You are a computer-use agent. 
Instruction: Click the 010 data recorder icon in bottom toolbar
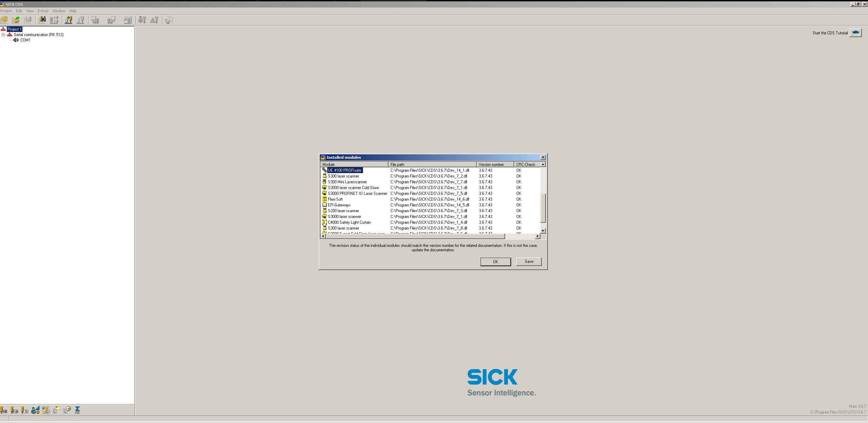click(14, 410)
